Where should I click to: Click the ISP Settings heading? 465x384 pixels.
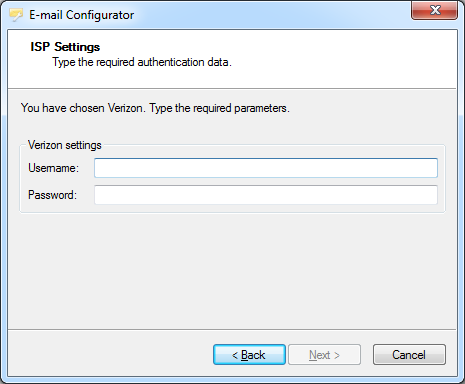pos(65,47)
